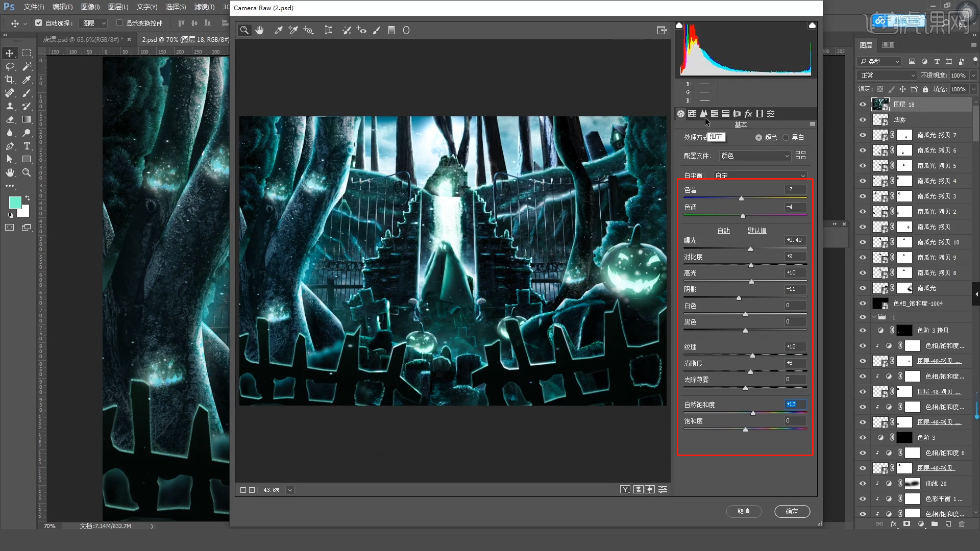This screenshot has width=980, height=551.
Task: Select the Hand tool in Camera Raw
Action: click(260, 31)
